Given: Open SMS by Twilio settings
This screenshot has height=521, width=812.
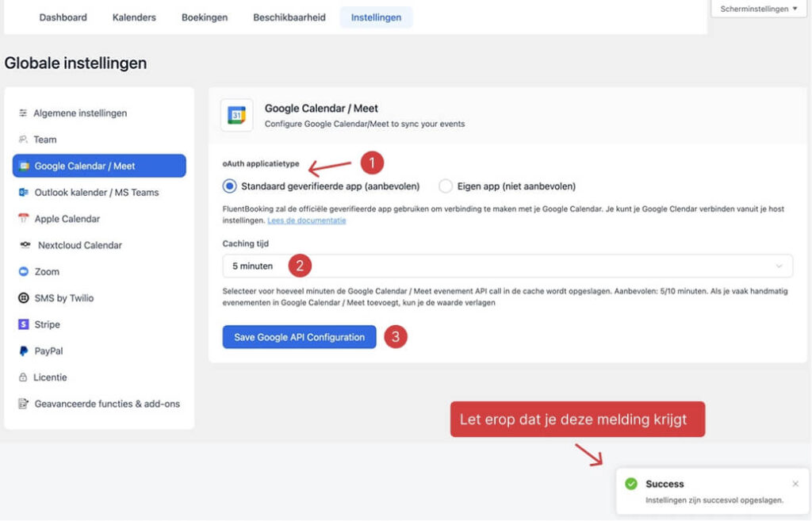Looking at the screenshot, I should coord(99,298).
